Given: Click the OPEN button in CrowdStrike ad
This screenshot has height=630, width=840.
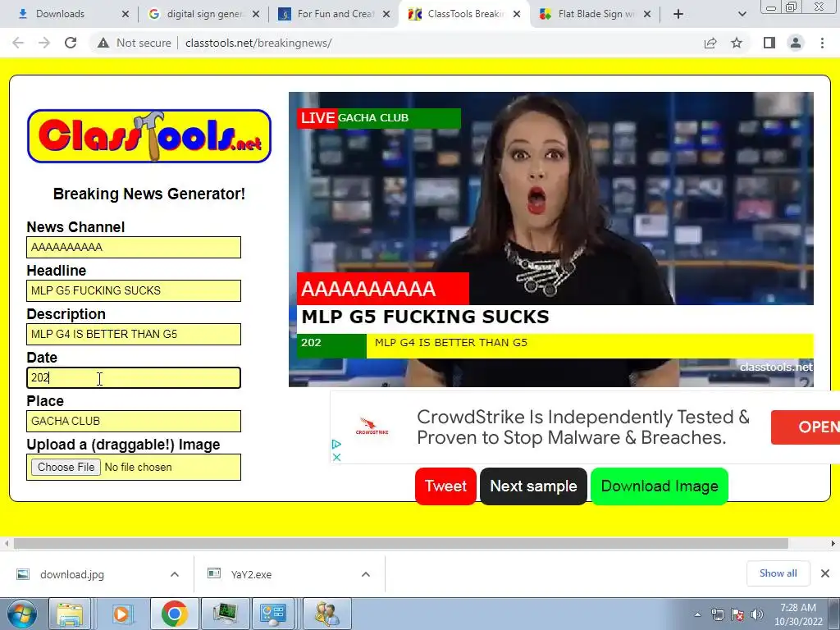Looking at the screenshot, I should (806, 427).
